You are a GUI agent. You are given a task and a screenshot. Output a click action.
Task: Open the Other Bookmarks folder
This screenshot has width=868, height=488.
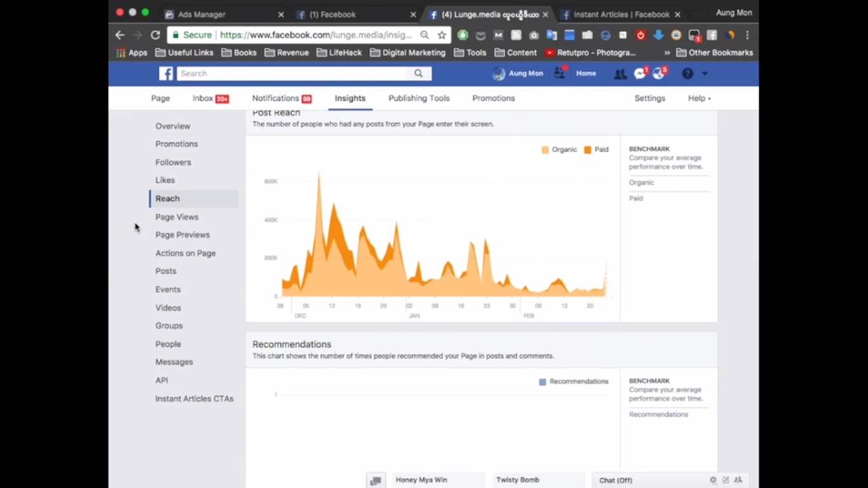tap(715, 53)
